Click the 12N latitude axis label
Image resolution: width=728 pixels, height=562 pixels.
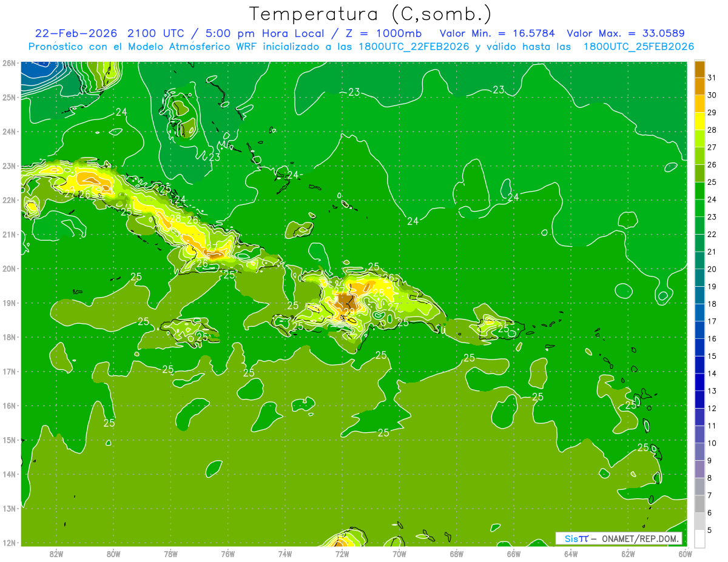tap(8, 543)
